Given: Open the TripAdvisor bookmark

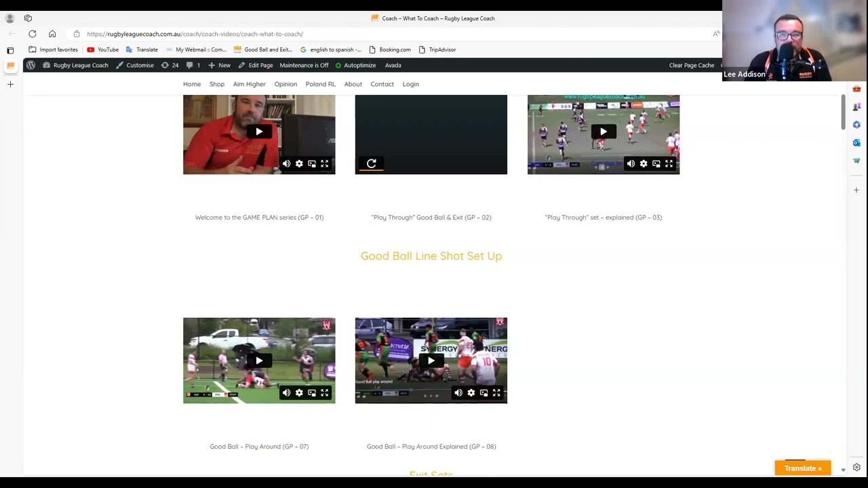Looking at the screenshot, I should [437, 49].
